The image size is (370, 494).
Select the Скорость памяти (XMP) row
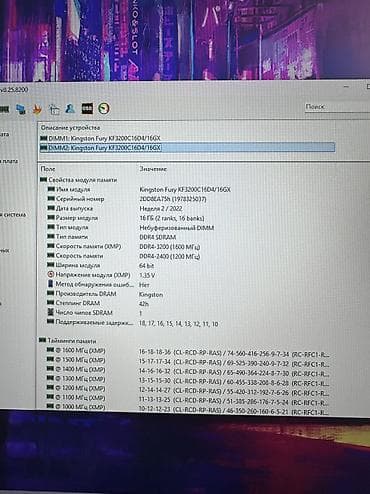124,247
